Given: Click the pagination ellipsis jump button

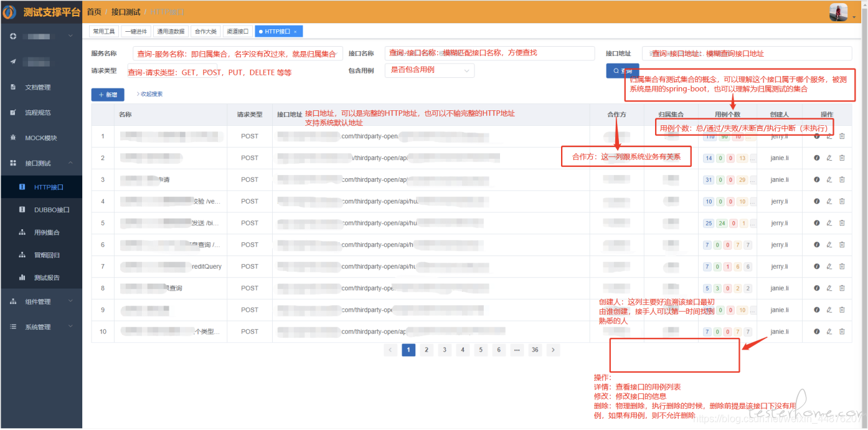Looking at the screenshot, I should pyautogui.click(x=517, y=350).
